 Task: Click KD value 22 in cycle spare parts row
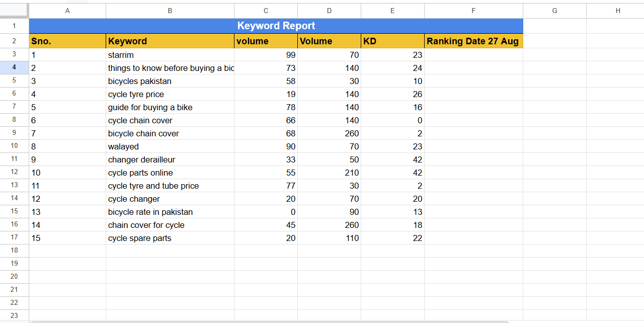[x=392, y=238]
